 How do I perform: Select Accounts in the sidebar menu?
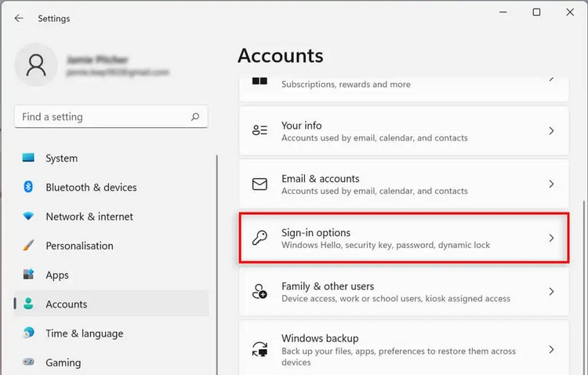(67, 304)
